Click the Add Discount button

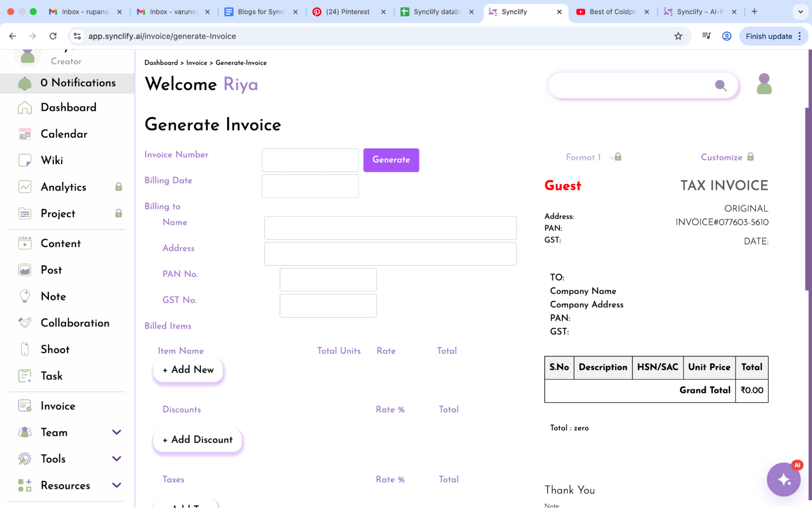click(x=197, y=440)
